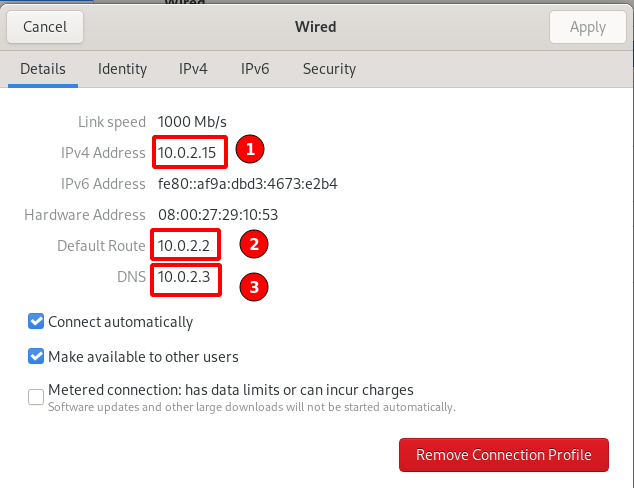The image size is (634, 488).
Task: Click the Cancel button
Action: tap(45, 27)
